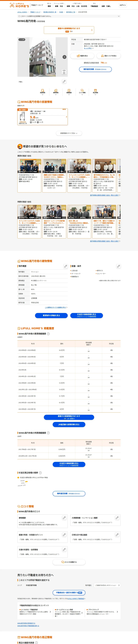Screen dimensions: 138x644
Task: Open 注文住宅 in the top navigation
Action: tap(84, 6)
